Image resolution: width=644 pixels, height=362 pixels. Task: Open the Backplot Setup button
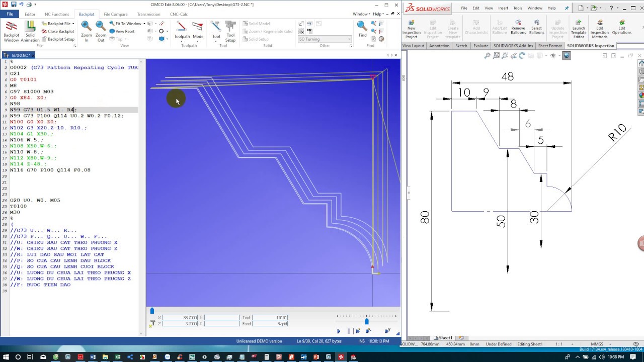(58, 39)
